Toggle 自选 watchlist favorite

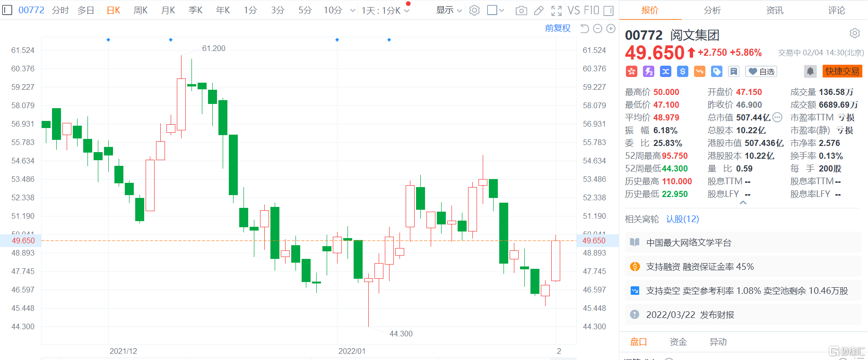point(761,71)
